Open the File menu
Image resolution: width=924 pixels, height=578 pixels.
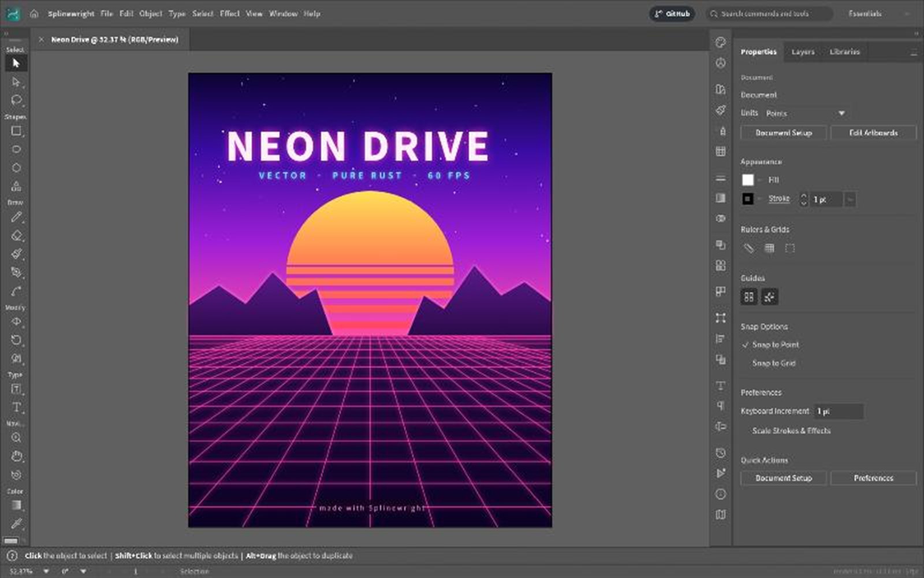point(106,13)
